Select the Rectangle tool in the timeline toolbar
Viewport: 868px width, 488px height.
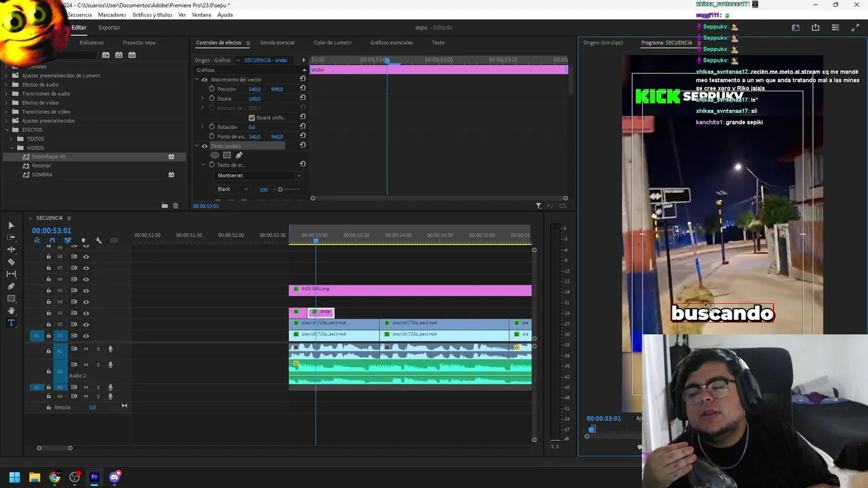[x=11, y=298]
